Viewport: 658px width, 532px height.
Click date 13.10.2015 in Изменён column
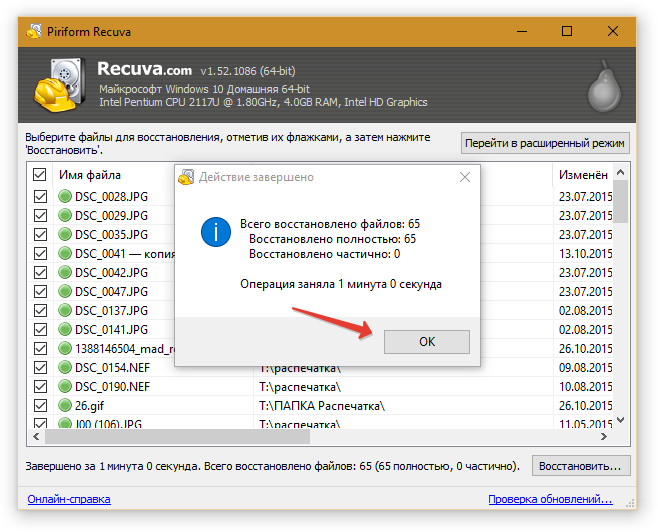pyautogui.click(x=585, y=253)
